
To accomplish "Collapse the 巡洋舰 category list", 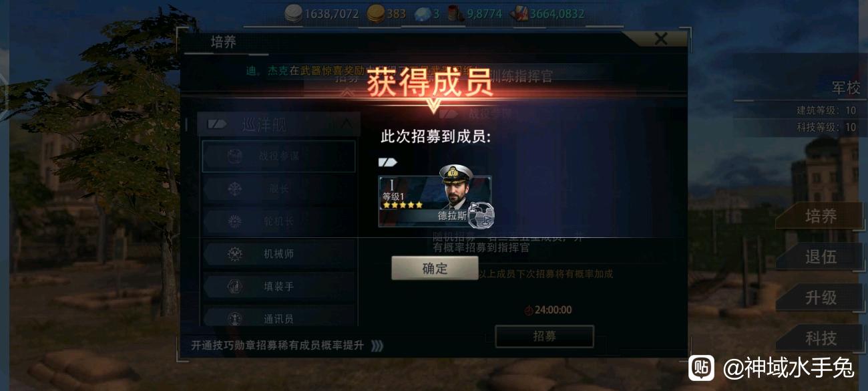I will click(347, 124).
